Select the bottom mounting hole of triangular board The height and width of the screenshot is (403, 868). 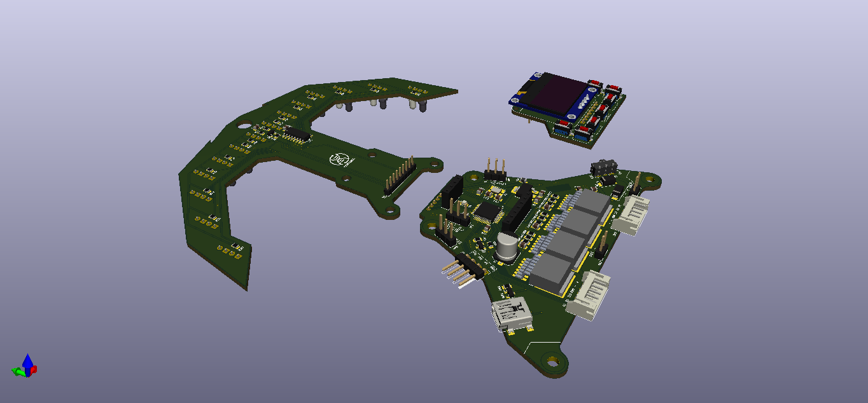(552, 362)
